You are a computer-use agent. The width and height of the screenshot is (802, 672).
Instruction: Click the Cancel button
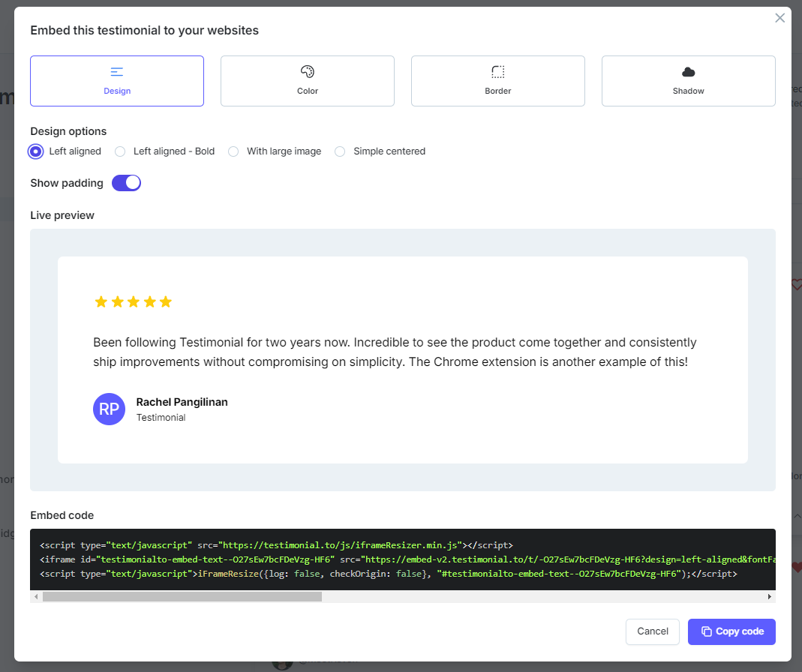(x=653, y=631)
